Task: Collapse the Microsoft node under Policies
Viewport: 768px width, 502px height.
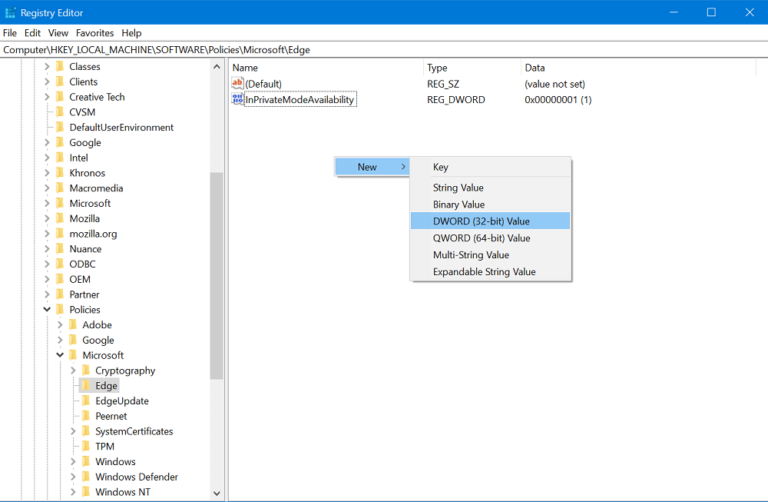Action: click(59, 355)
